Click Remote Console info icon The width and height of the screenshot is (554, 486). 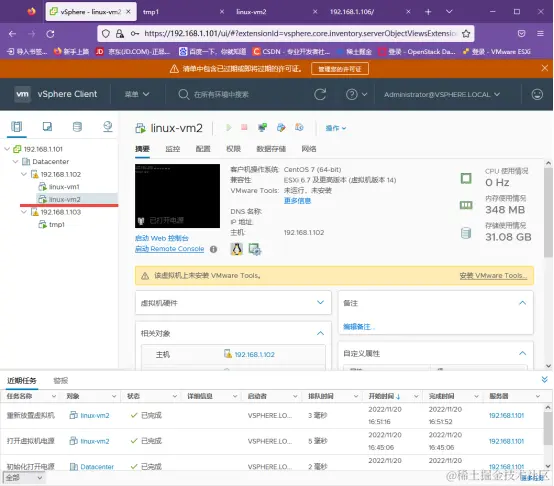click(x=213, y=249)
